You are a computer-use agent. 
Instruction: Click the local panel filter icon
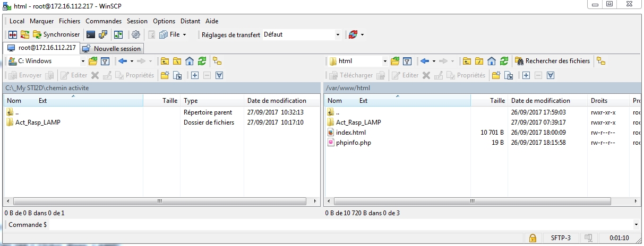point(105,61)
